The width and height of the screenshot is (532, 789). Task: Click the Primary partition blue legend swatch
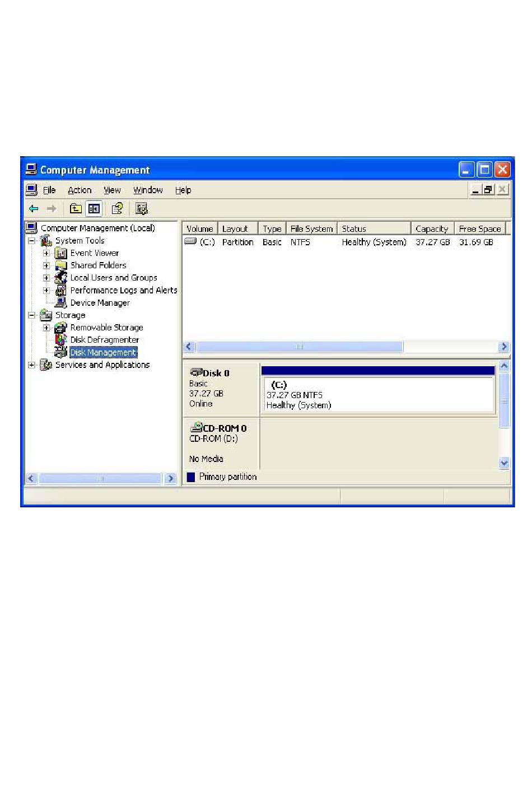click(x=190, y=477)
